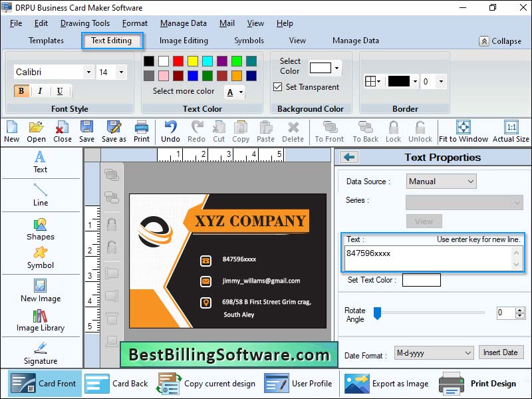Image resolution: width=532 pixels, height=399 pixels.
Task: Toggle the Set Transparent checkbox
Action: [x=277, y=87]
